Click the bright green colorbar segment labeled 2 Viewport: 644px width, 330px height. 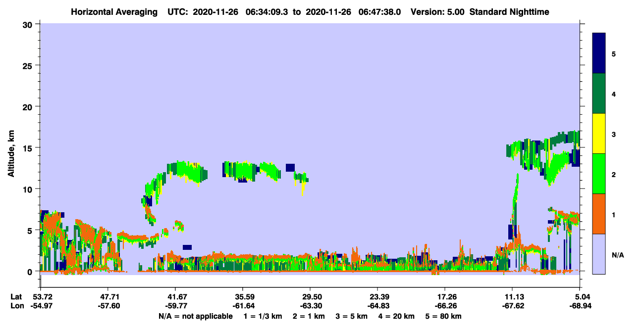[x=599, y=174]
